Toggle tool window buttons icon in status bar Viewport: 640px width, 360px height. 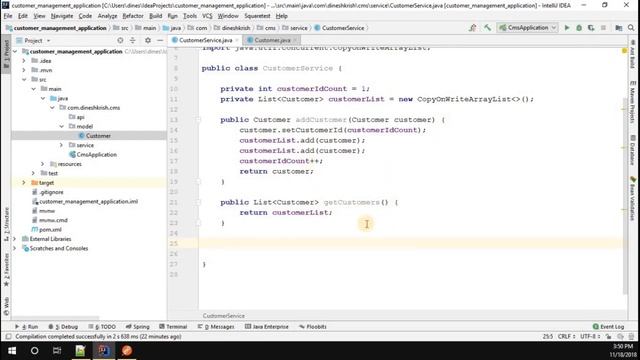pos(8,336)
